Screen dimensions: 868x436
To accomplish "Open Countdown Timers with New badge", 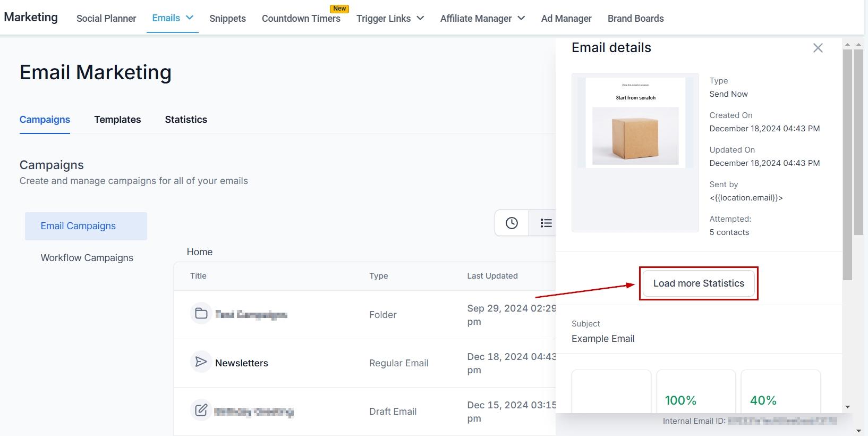I will [301, 19].
